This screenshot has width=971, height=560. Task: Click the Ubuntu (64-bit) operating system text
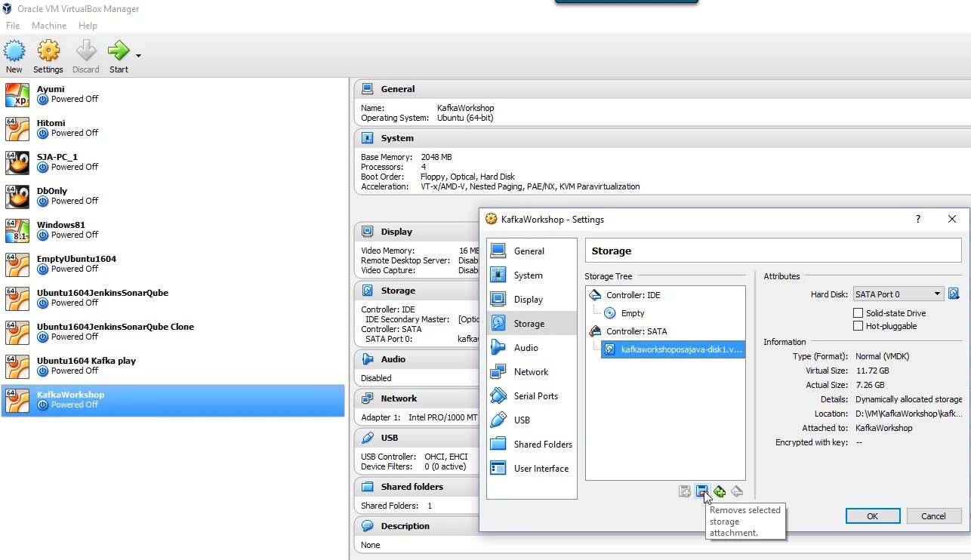pos(466,118)
